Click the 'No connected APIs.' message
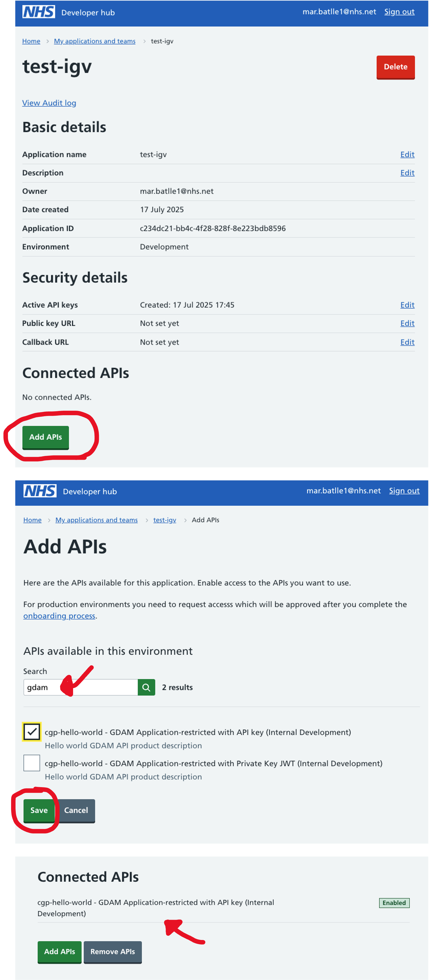Image resolution: width=429 pixels, height=980 pixels. [57, 397]
